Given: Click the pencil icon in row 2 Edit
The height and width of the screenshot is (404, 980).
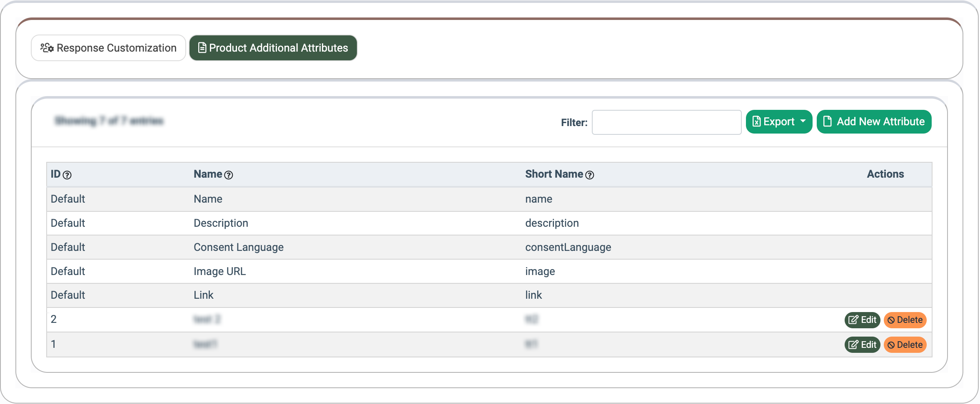Looking at the screenshot, I should click(853, 320).
